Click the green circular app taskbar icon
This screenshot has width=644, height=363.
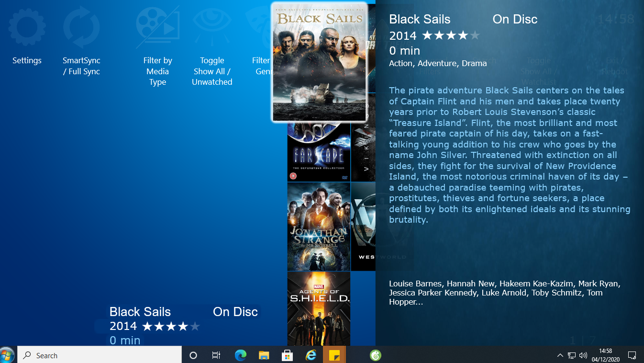pos(376,355)
